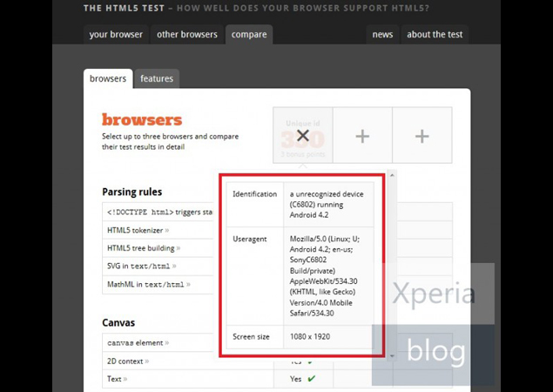553x392 pixels.
Task: Open the 'about the test' page
Action: tap(435, 35)
